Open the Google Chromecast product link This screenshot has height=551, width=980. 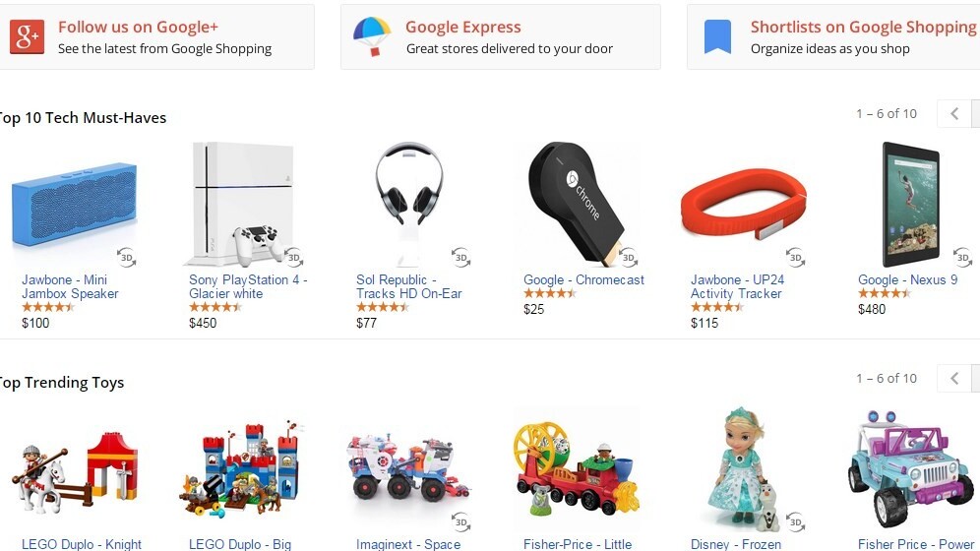click(583, 279)
